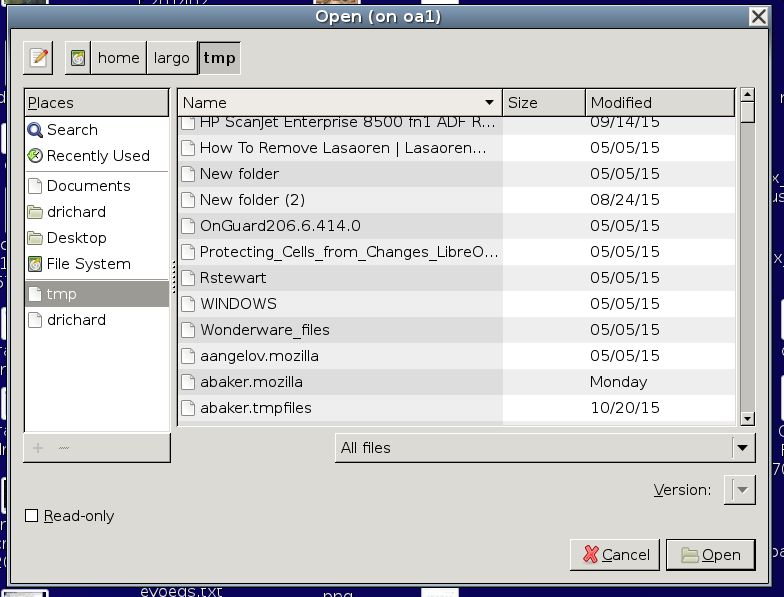Select Protecting_Cells_from_Changes file
Image resolution: width=784 pixels, height=597 pixels.
coord(457,252)
